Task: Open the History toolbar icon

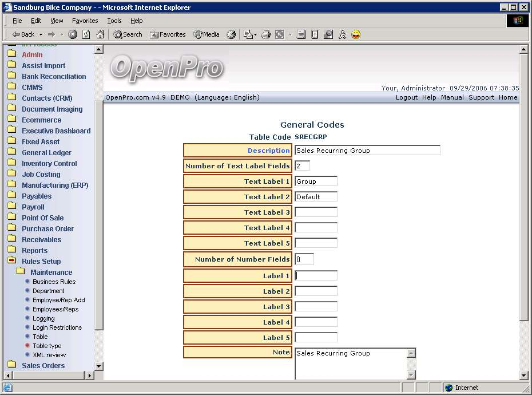Action: (231, 34)
